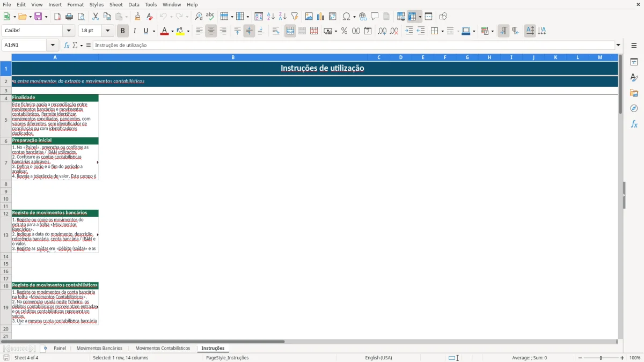The width and height of the screenshot is (644, 362).
Task: Define the print area
Action: (x=401, y=17)
